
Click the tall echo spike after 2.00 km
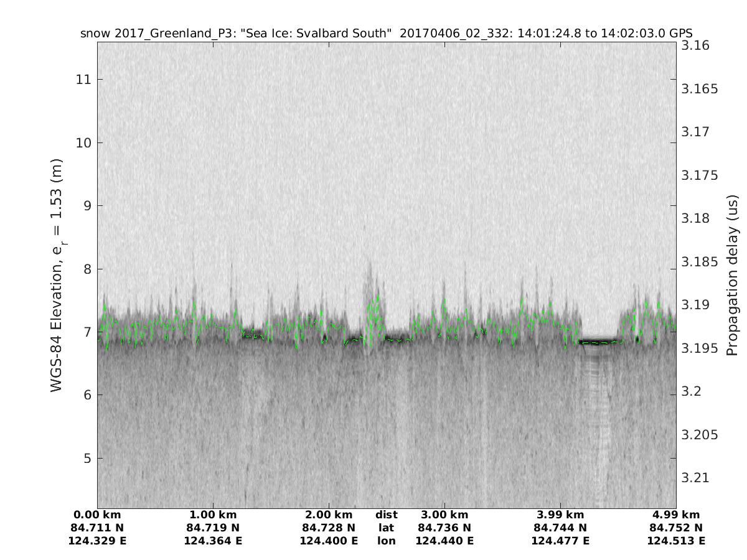[x=372, y=299]
